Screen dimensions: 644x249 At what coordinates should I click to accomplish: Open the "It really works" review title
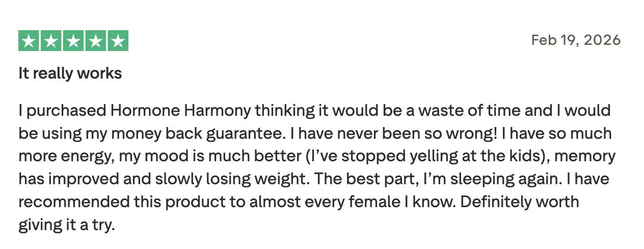[70, 73]
